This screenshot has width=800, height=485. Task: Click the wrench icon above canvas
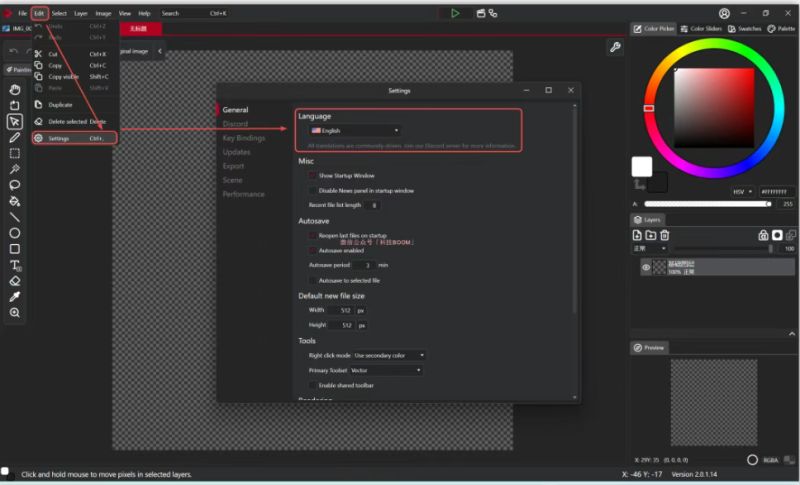point(615,47)
